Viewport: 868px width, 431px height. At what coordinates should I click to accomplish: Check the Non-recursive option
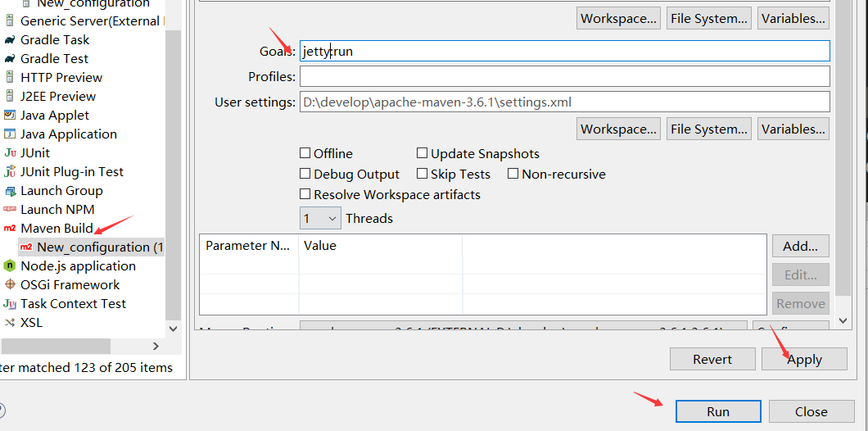(x=513, y=174)
